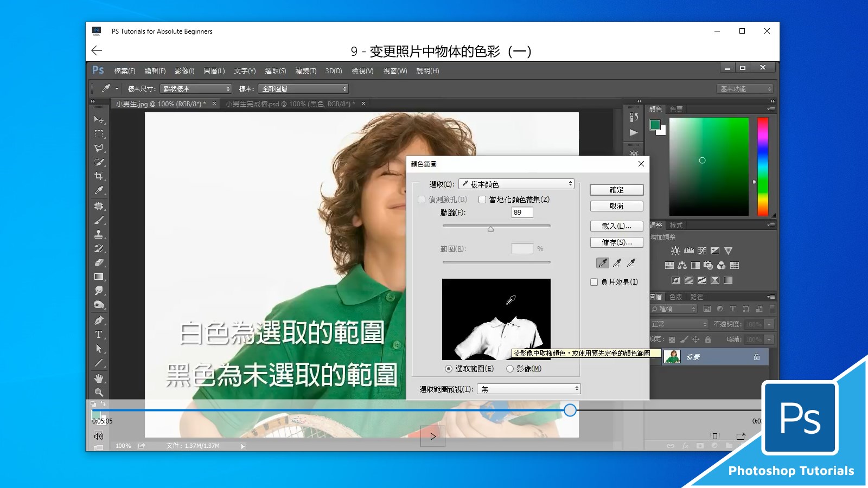This screenshot has height=488, width=868.
Task: Click the 載入(L)... load button
Action: [x=617, y=226]
